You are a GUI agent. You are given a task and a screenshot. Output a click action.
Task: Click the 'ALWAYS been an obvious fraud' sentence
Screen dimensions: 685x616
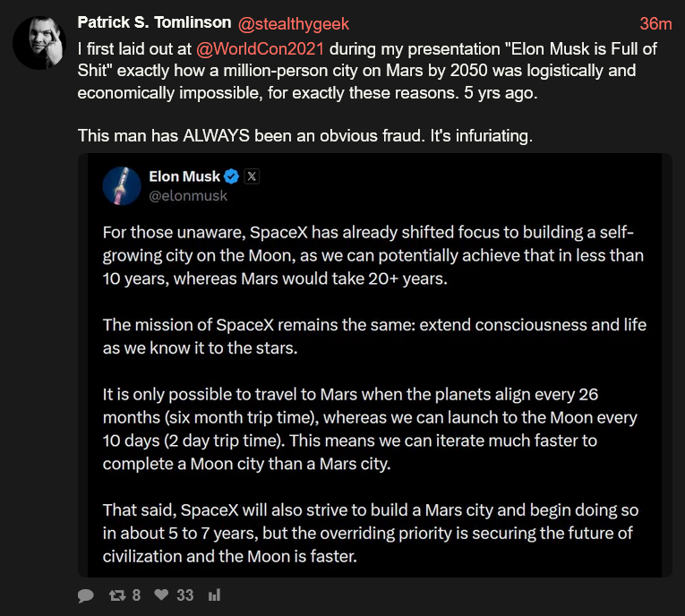pos(305,136)
